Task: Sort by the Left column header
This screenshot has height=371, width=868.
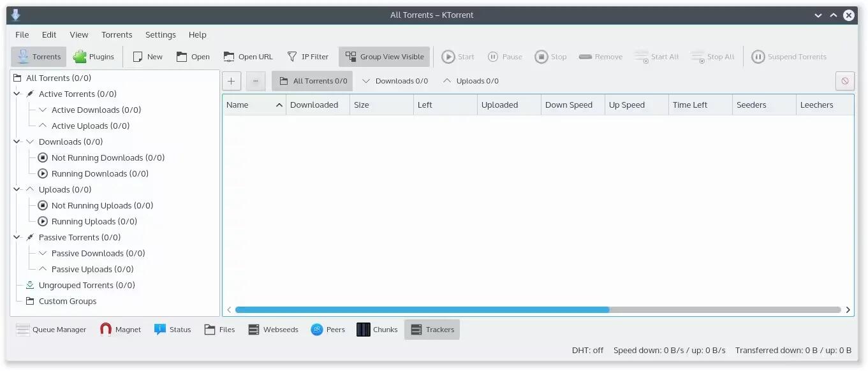Action: pyautogui.click(x=446, y=105)
